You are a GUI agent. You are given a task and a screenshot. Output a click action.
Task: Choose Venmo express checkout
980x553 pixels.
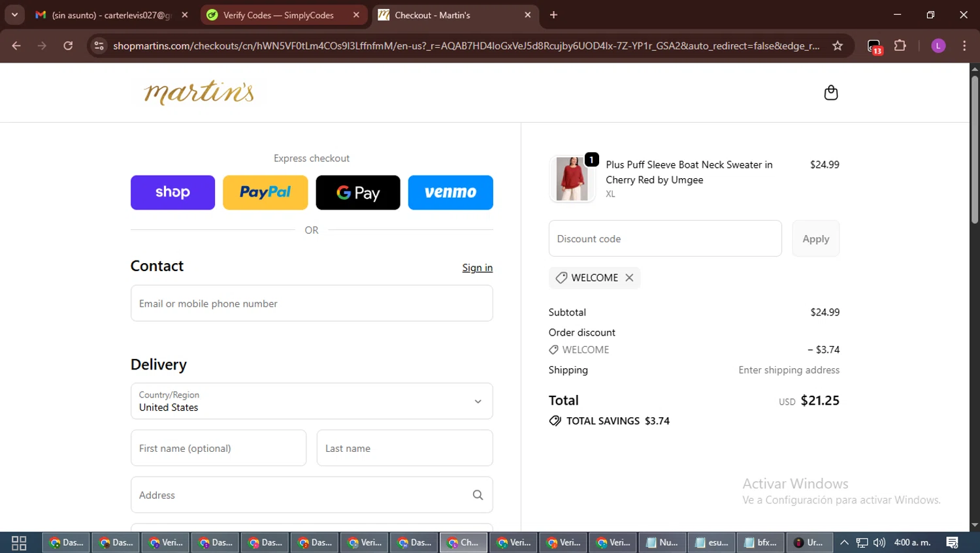click(451, 193)
